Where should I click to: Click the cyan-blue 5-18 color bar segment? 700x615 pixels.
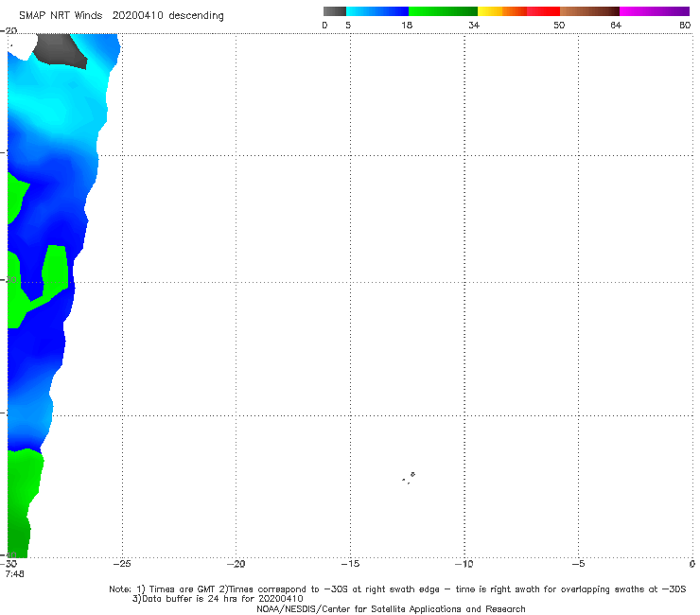(377, 11)
